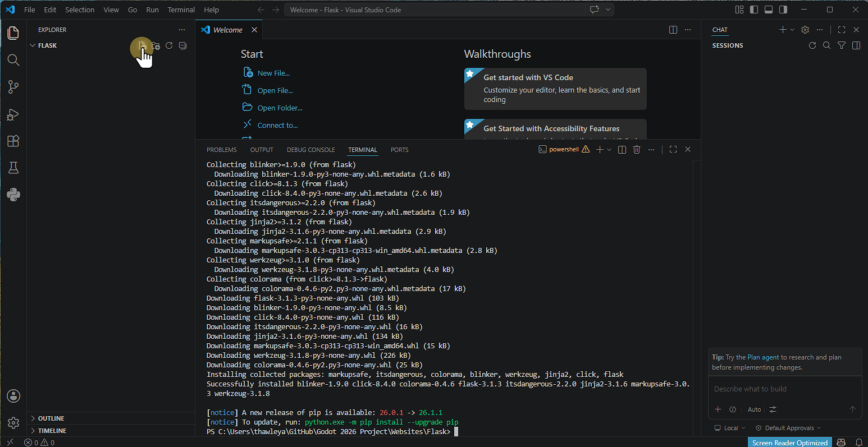Click the Open Folder... link
Viewport: 868px width, 447px height.
(280, 108)
